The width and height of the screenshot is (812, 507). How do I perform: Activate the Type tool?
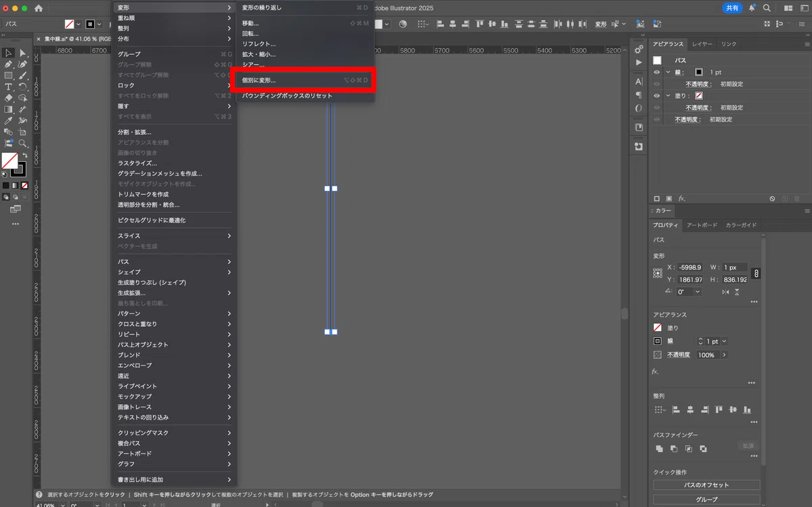pyautogui.click(x=9, y=87)
